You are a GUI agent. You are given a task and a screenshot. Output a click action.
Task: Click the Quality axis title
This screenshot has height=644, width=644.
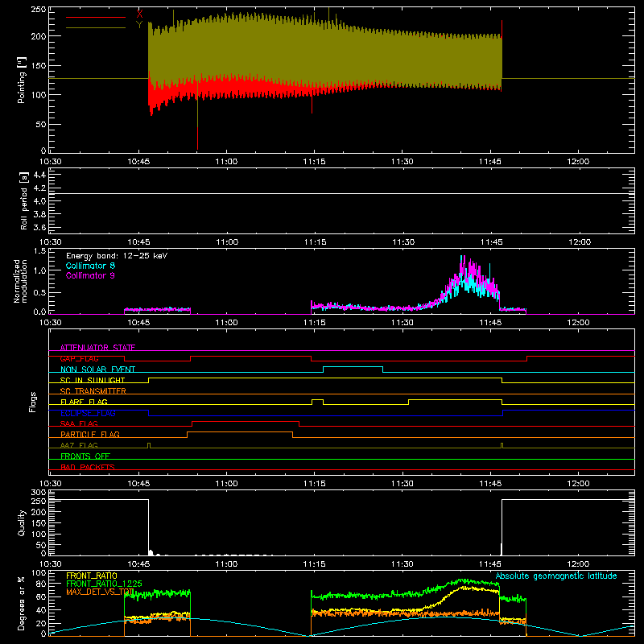(22, 522)
